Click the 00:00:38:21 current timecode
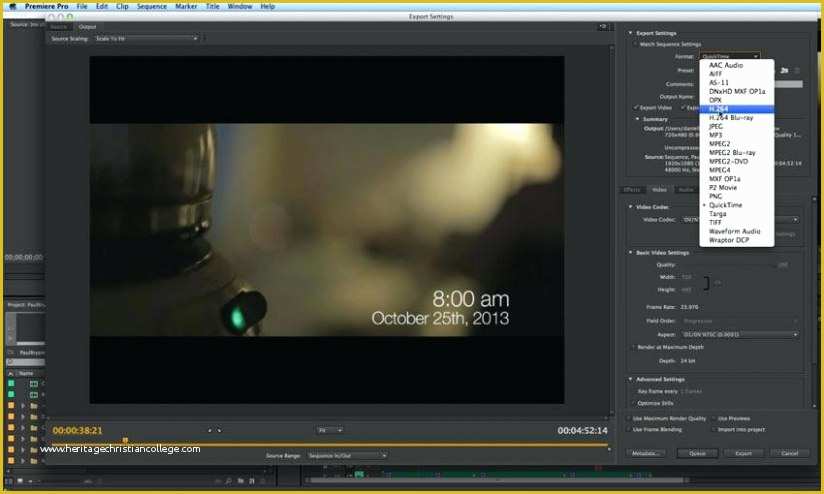The width and height of the screenshot is (824, 494). [x=77, y=430]
